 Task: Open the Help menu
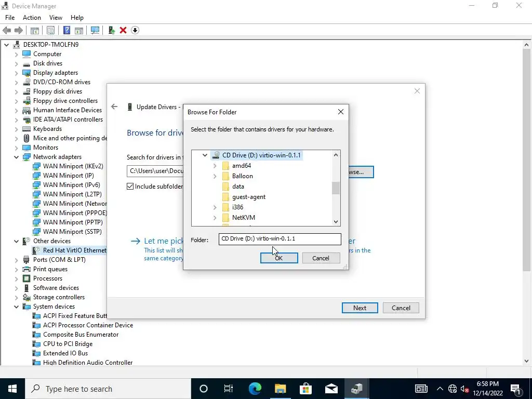[x=77, y=18]
